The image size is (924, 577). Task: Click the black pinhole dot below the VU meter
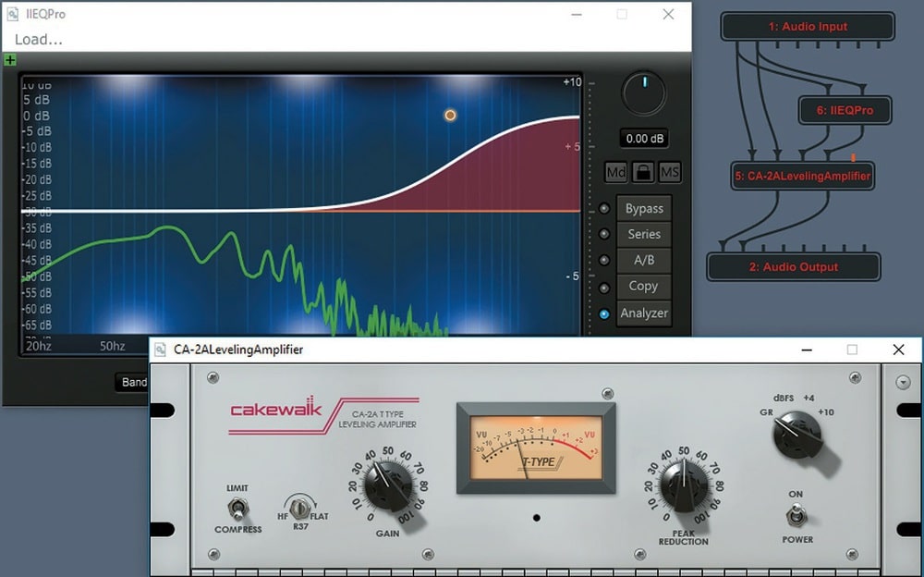pos(536,518)
